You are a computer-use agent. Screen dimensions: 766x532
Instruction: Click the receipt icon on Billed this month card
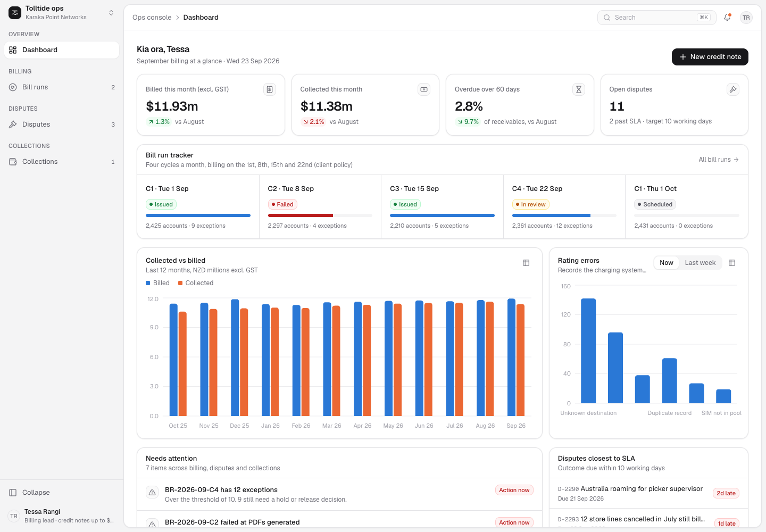[270, 89]
